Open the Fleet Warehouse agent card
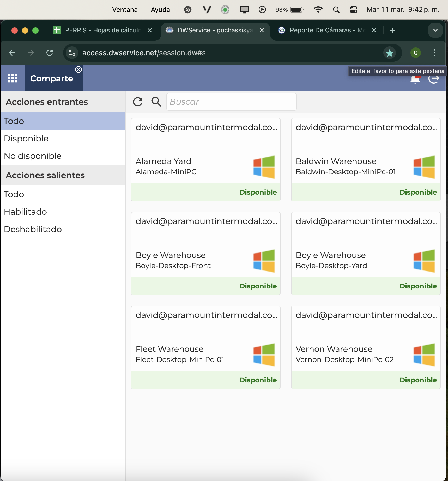The image size is (448, 481). click(x=206, y=347)
